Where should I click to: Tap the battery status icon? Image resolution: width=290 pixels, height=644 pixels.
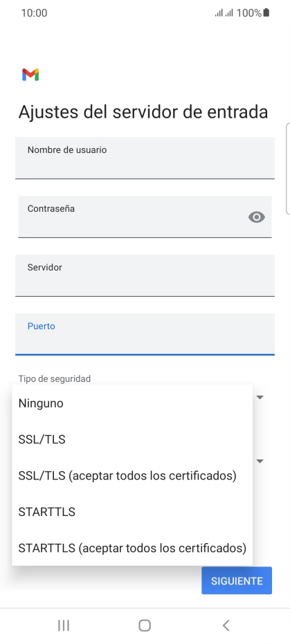[x=266, y=12]
